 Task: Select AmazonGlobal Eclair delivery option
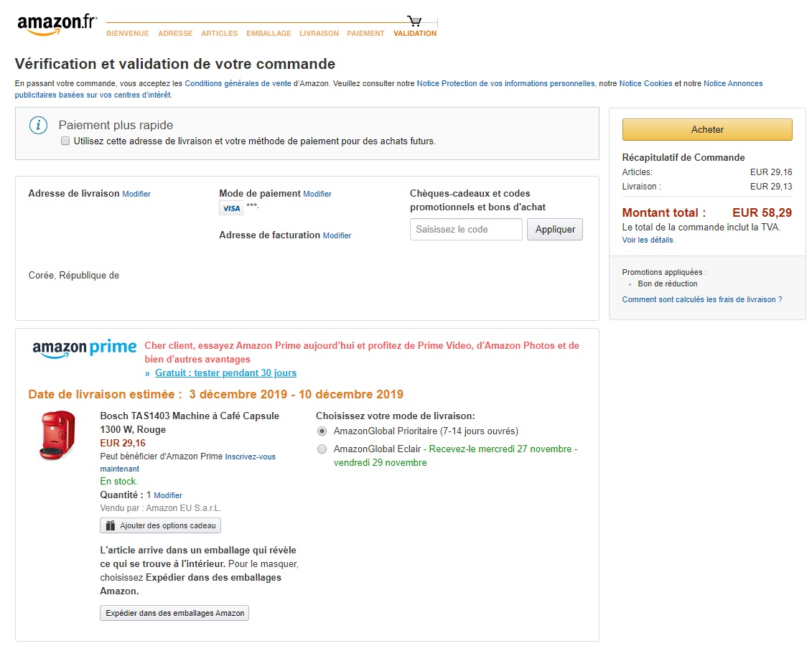click(322, 449)
